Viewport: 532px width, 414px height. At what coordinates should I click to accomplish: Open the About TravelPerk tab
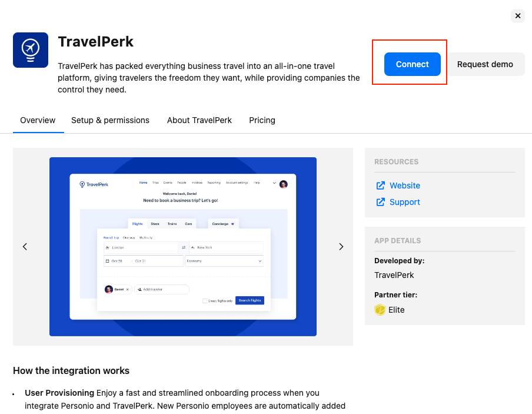point(199,120)
